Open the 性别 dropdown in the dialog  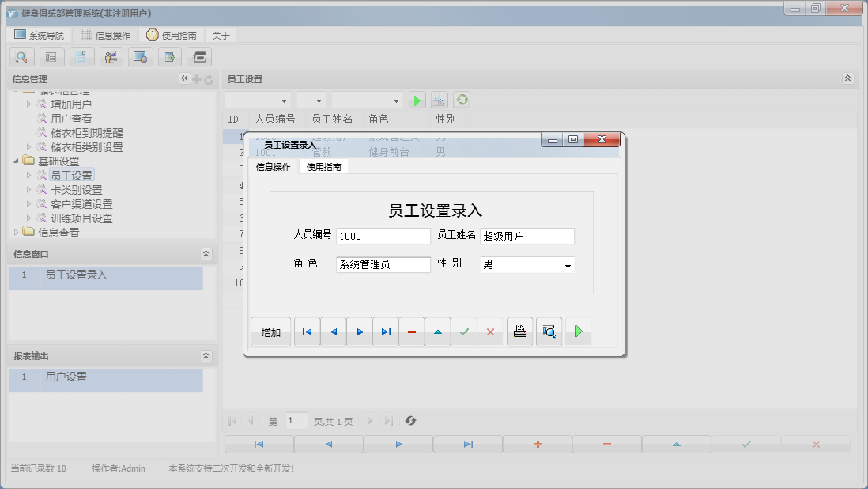[568, 266]
